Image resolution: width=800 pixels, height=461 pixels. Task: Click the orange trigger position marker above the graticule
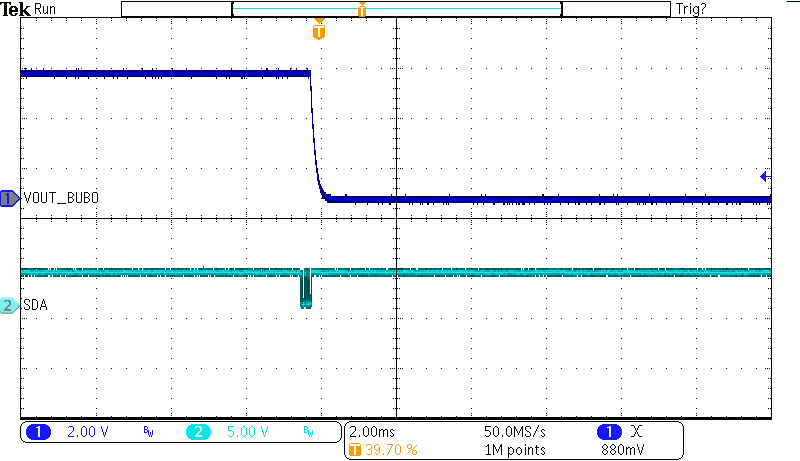click(319, 32)
